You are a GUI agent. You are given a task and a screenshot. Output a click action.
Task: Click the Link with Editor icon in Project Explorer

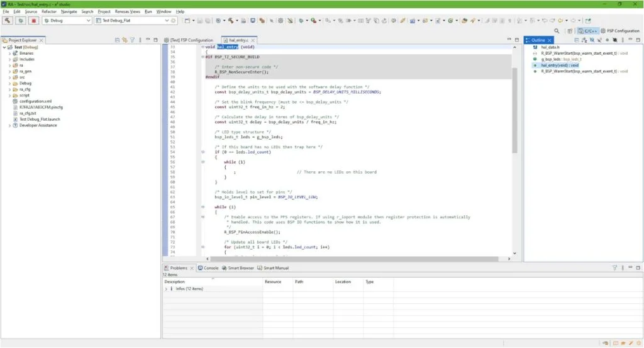(125, 40)
